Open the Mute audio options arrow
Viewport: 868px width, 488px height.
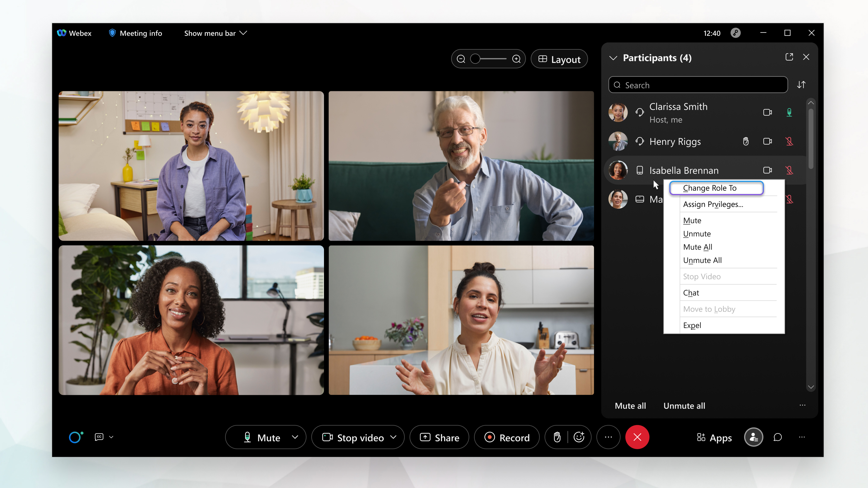[295, 437]
